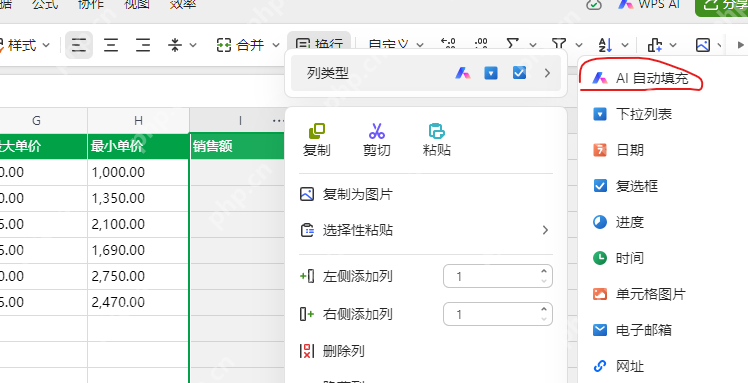Viewport: 748px width, 383px height.
Task: Select column H header
Action: [138, 121]
